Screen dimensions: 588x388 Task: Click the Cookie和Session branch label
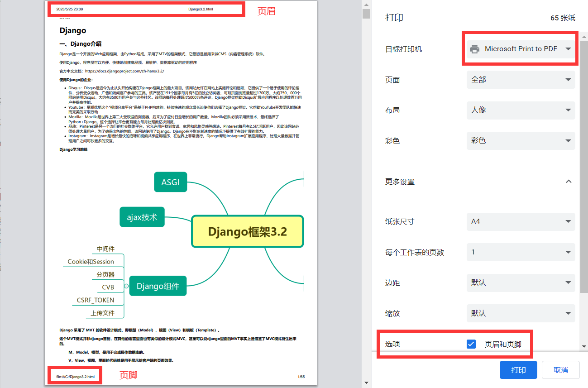91,261
